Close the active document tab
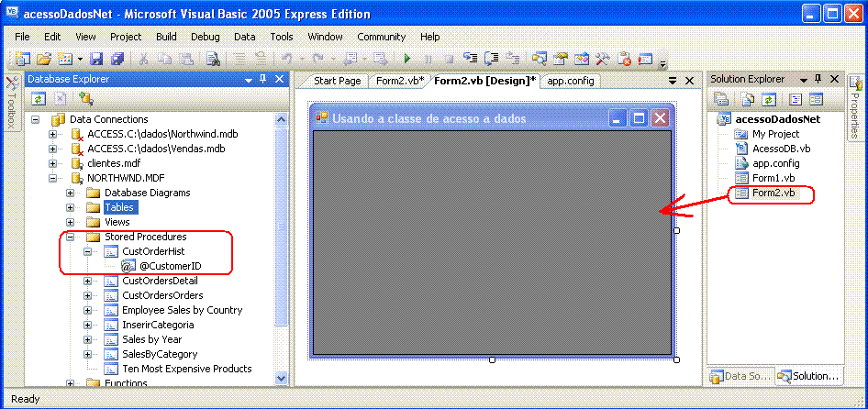Image resolution: width=868 pixels, height=409 pixels. (689, 81)
